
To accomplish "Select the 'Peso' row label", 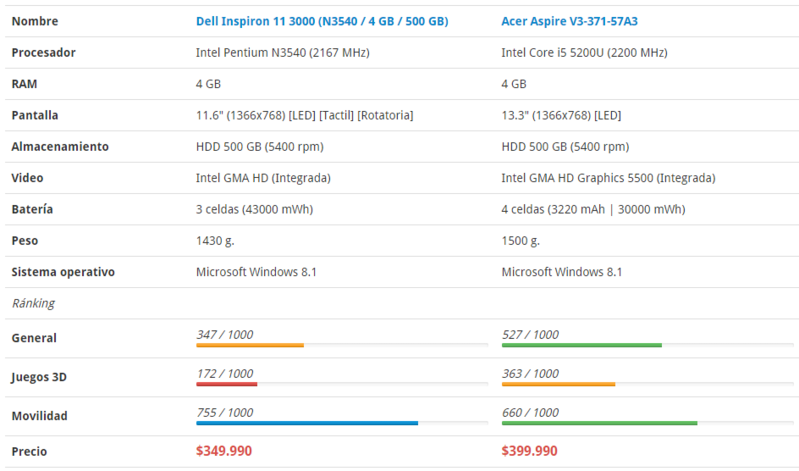I will (25, 241).
